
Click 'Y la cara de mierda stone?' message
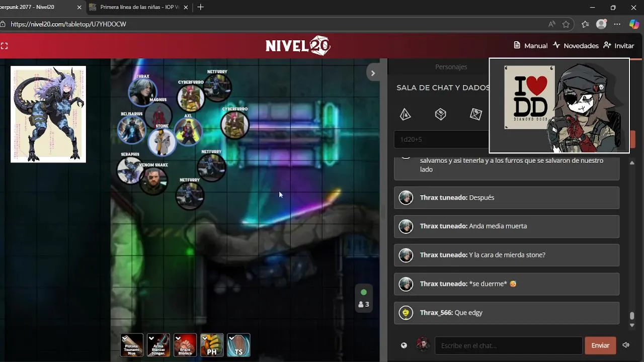(x=507, y=255)
